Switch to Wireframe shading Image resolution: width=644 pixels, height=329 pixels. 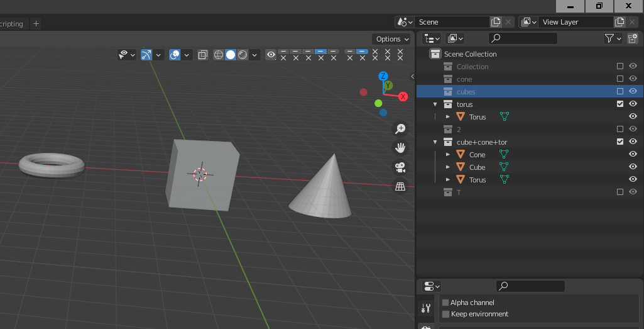pyautogui.click(x=219, y=55)
